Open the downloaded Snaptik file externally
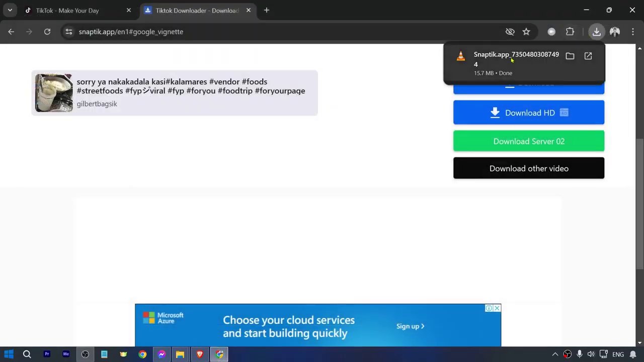The height and width of the screenshot is (362, 644). click(x=588, y=56)
